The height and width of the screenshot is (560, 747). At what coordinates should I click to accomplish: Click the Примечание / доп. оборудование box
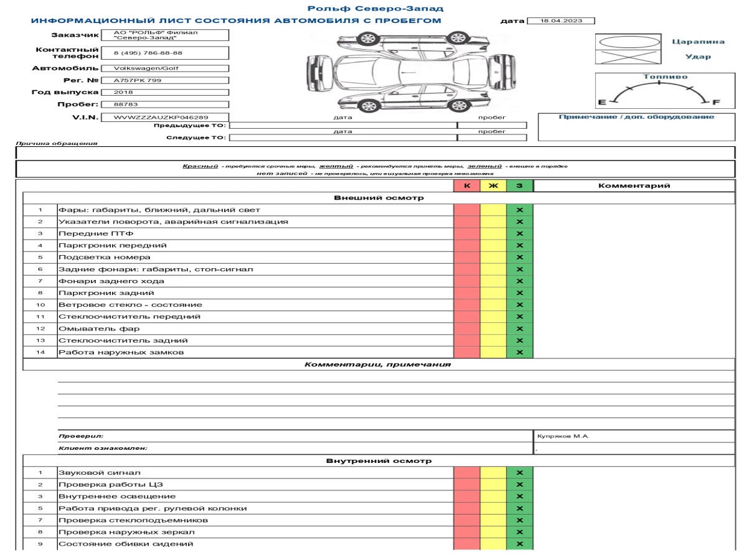tap(636, 128)
